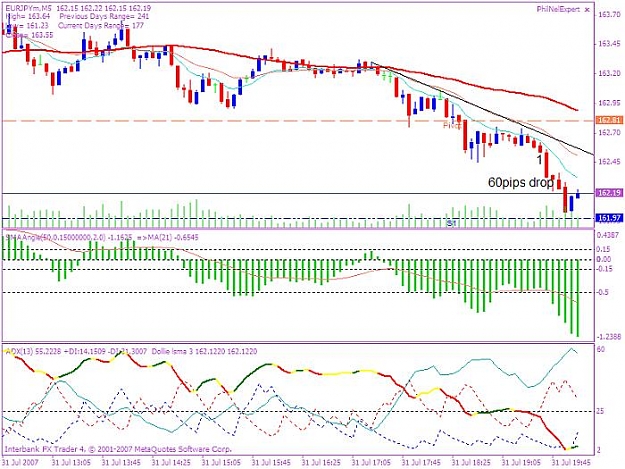
Task: Select the '60pips drop' text object
Action: tap(521, 183)
